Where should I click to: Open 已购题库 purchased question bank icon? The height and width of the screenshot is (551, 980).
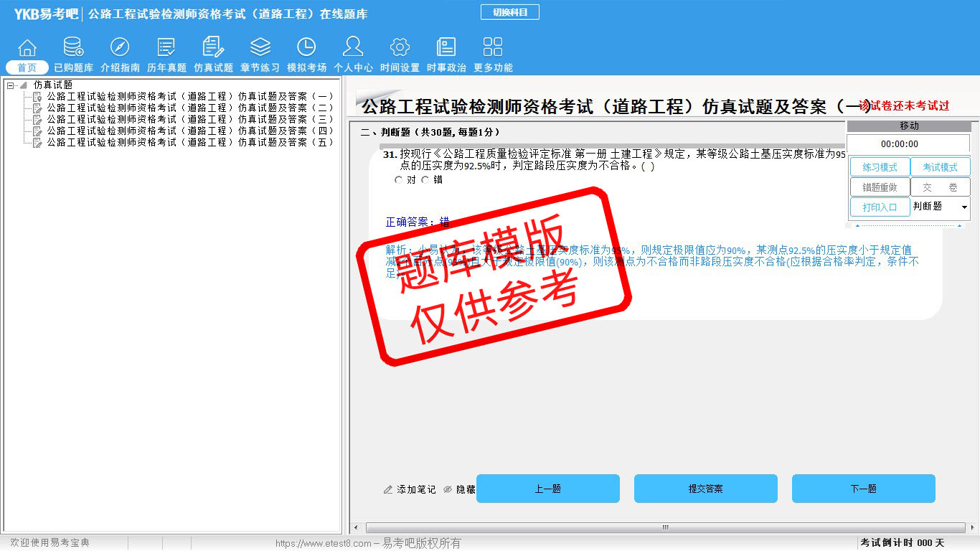(73, 48)
